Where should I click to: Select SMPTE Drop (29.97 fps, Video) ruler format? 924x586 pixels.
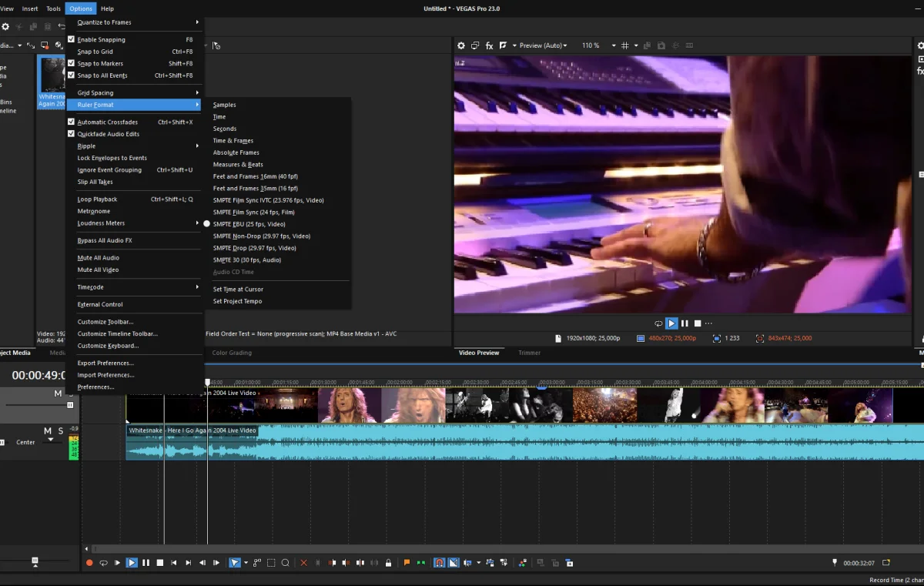(254, 248)
